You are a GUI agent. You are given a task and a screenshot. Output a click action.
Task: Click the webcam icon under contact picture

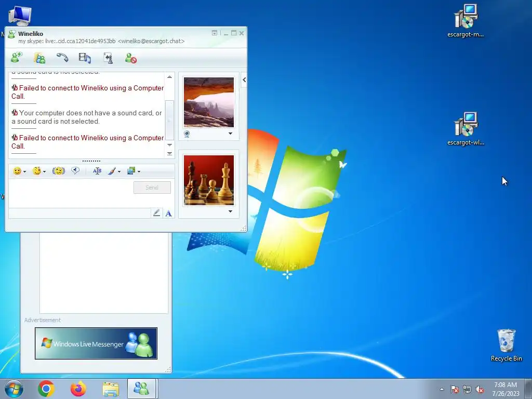pos(187,134)
